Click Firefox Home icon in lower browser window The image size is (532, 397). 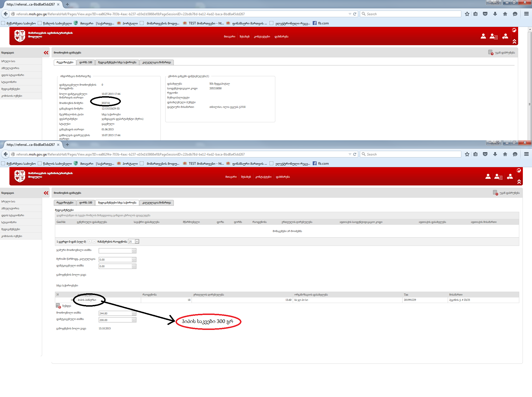(x=505, y=154)
